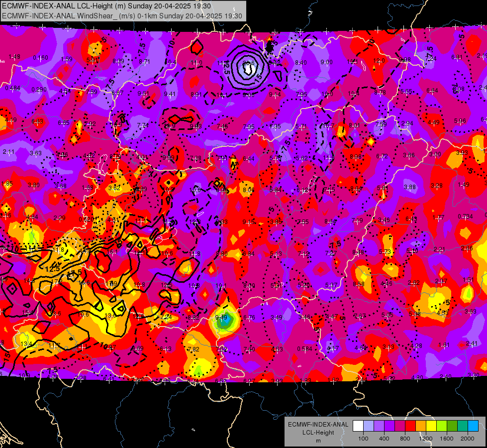Screen dimensions: 487x448
Task: Click the 'ECMWF-INDEX-ANAL' label inside the legend box
Action: (x=318, y=425)
